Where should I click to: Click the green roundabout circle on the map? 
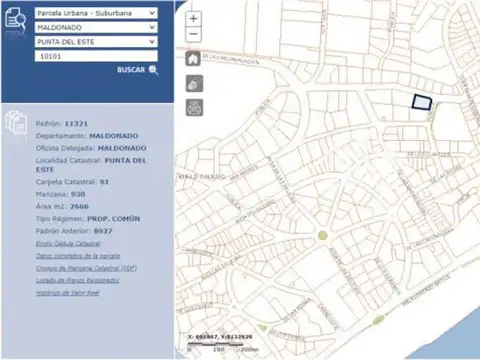(x=322, y=235)
